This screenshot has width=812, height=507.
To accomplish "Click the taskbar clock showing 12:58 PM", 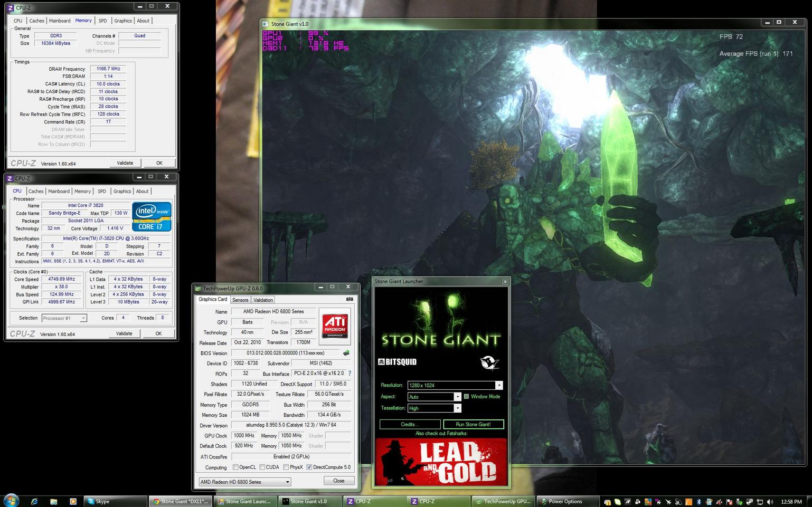I will tap(791, 502).
